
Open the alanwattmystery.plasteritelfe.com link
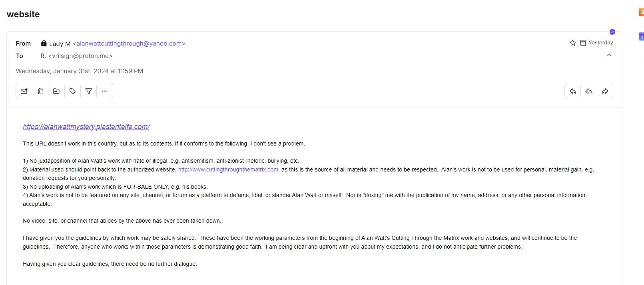coord(86,127)
